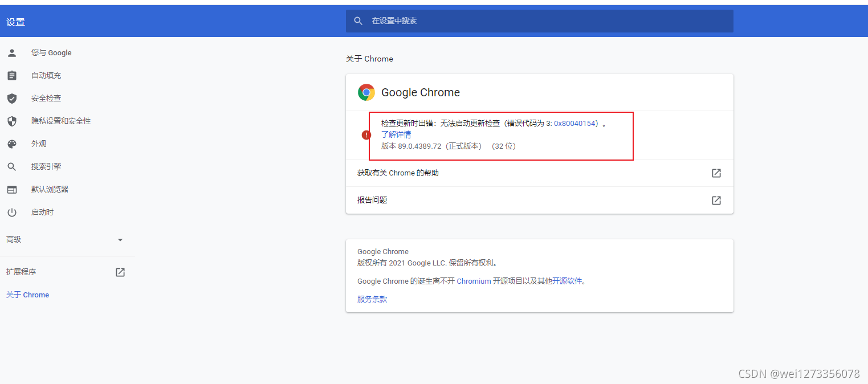Viewport: 868px width, 384px height.
Task: Click the Google Chrome logo
Action: pyautogui.click(x=366, y=92)
